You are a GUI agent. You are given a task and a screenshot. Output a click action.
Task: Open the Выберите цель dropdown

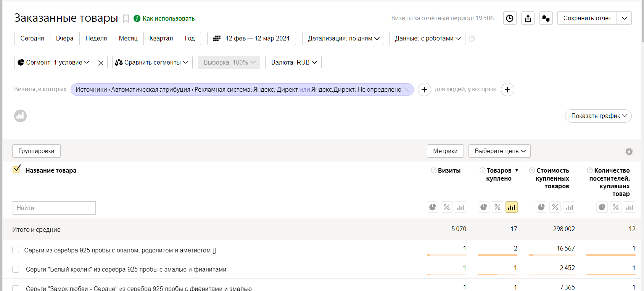click(x=499, y=151)
